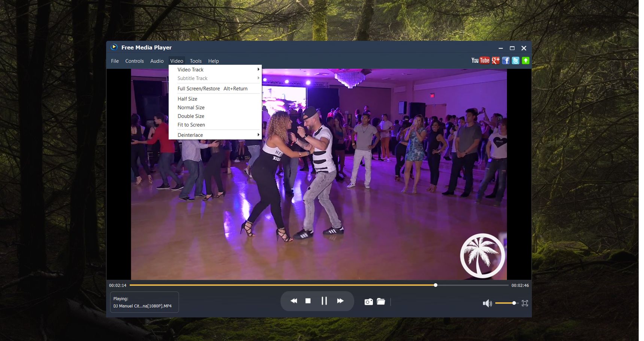Image resolution: width=644 pixels, height=341 pixels.
Task: Fast forward the video
Action: [x=340, y=301]
